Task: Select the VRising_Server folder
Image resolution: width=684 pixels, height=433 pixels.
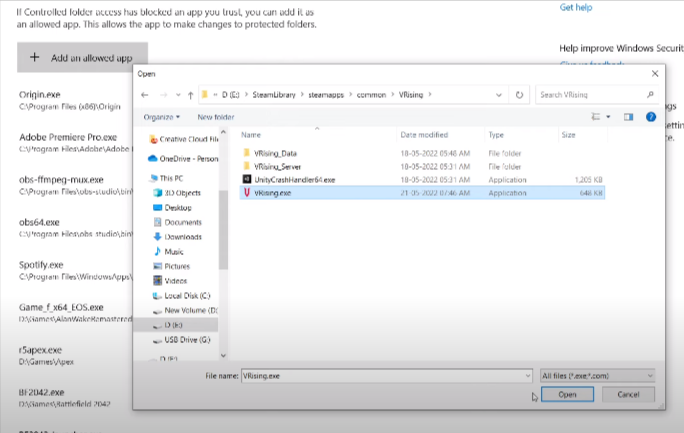Action: (x=277, y=167)
